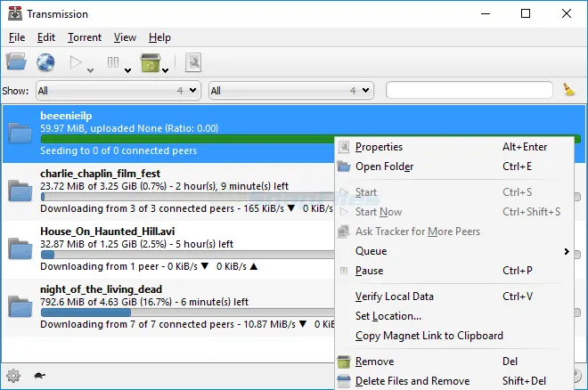Viewport: 588px width, 390px height.
Task: Select Copy Magnet Link to Clipboard
Action: 453,336
